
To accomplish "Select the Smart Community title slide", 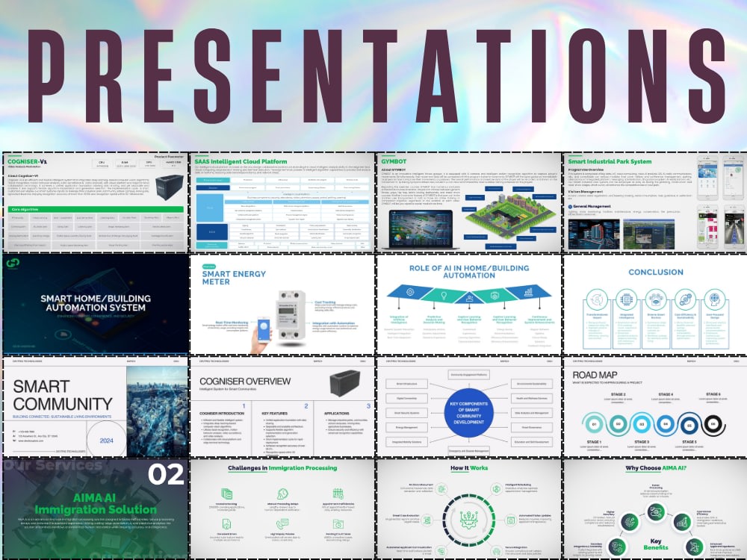I will pyautogui.click(x=96, y=407).
